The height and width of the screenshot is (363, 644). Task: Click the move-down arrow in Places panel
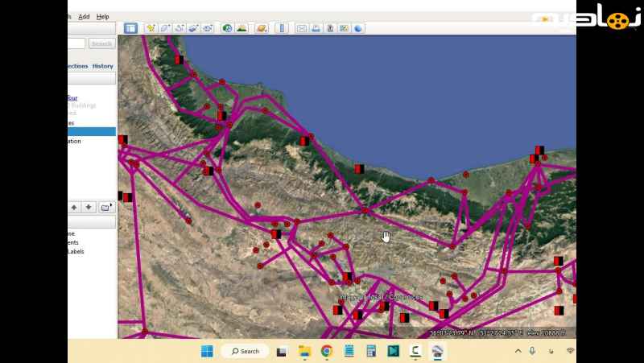pos(89,207)
